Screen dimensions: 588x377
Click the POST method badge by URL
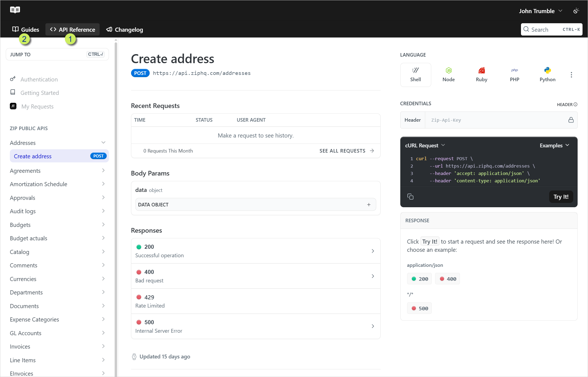click(x=140, y=73)
